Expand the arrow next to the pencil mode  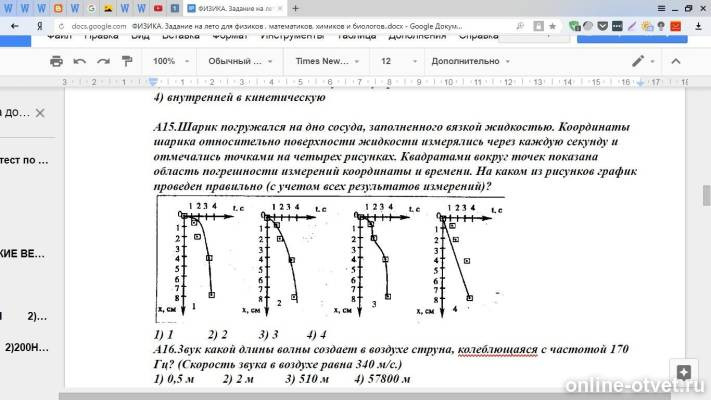[653, 61]
